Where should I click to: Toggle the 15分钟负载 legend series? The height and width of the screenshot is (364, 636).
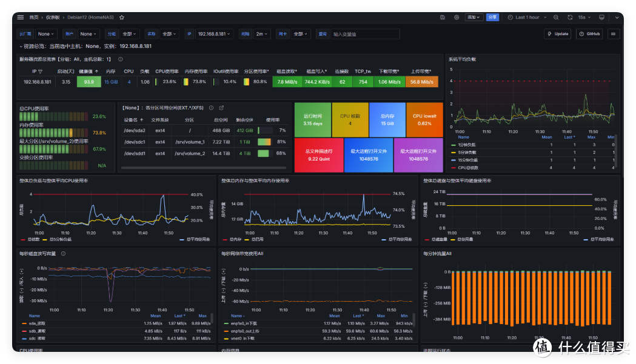tap(467, 160)
